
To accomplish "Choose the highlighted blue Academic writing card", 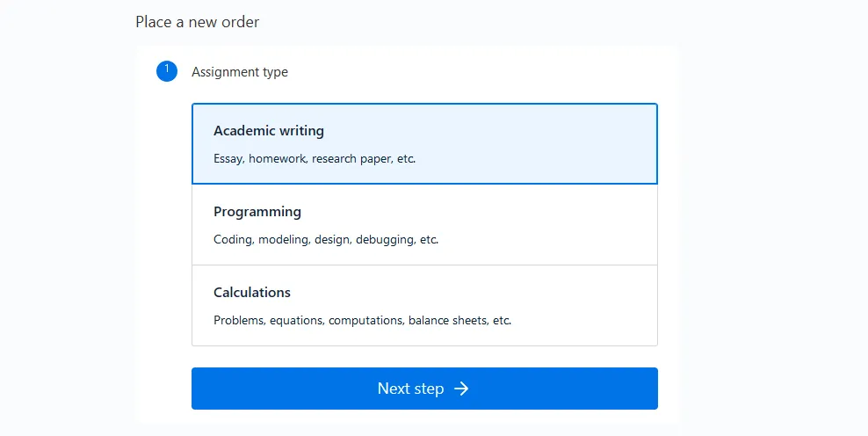I will (x=424, y=143).
